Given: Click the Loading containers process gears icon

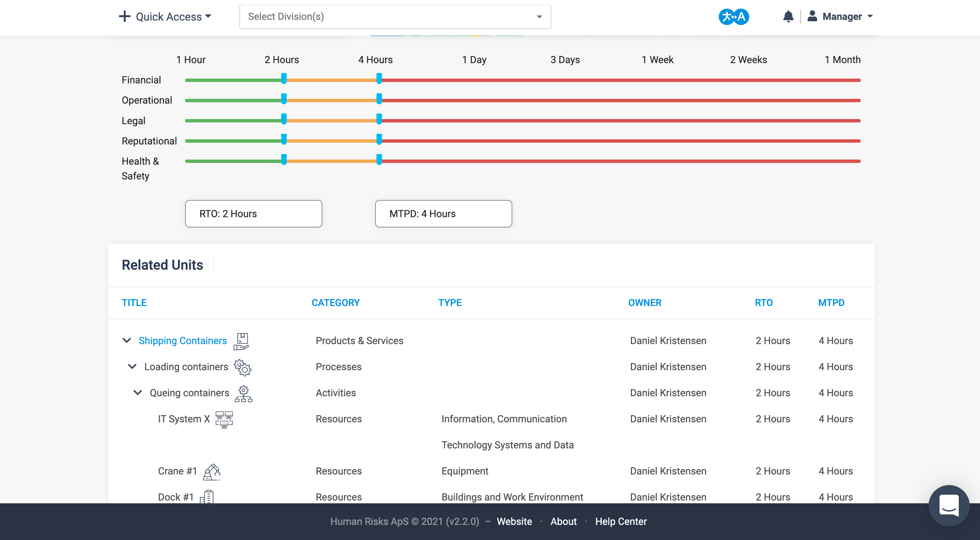Looking at the screenshot, I should click(243, 367).
